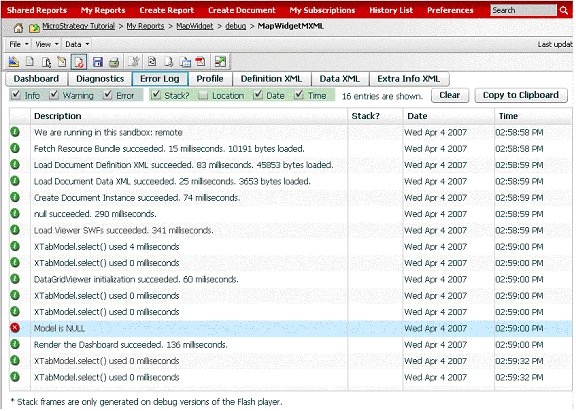Toggle the Warning filter checkbox
This screenshot has width=576, height=411.
(x=54, y=95)
